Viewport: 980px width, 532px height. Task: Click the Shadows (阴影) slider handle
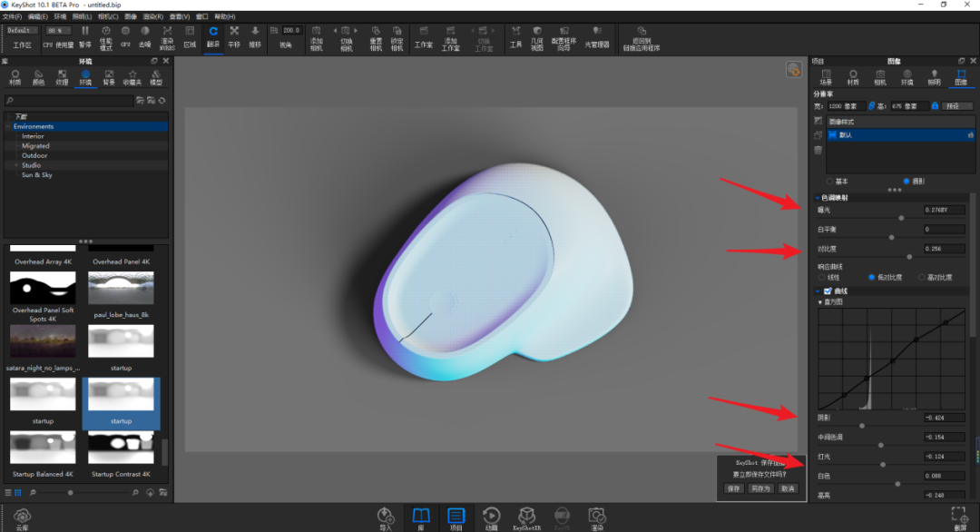point(862,426)
